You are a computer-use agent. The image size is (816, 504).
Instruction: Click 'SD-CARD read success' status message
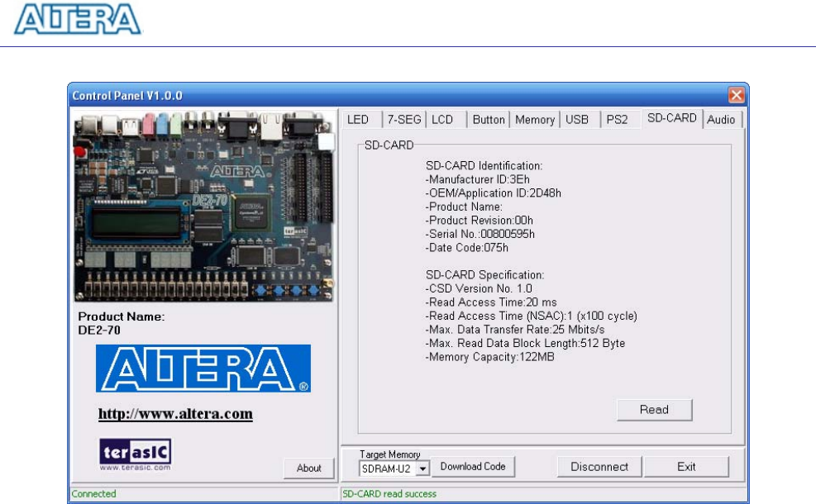(389, 493)
